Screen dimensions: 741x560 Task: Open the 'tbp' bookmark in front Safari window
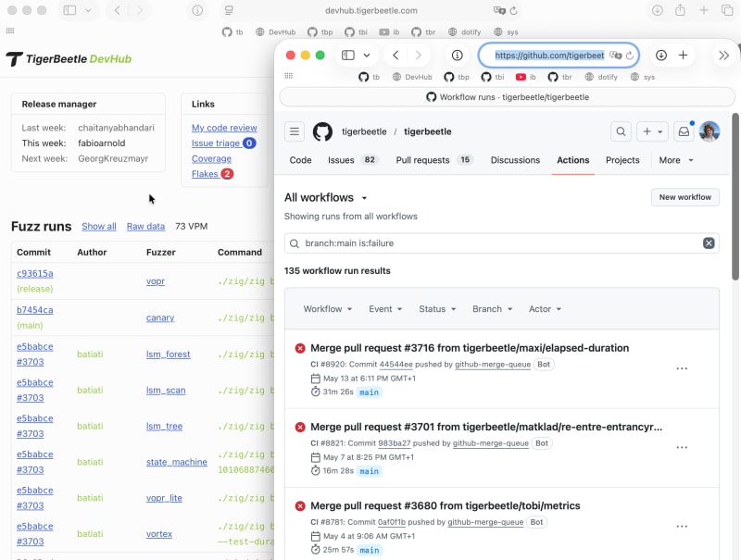[x=457, y=77]
